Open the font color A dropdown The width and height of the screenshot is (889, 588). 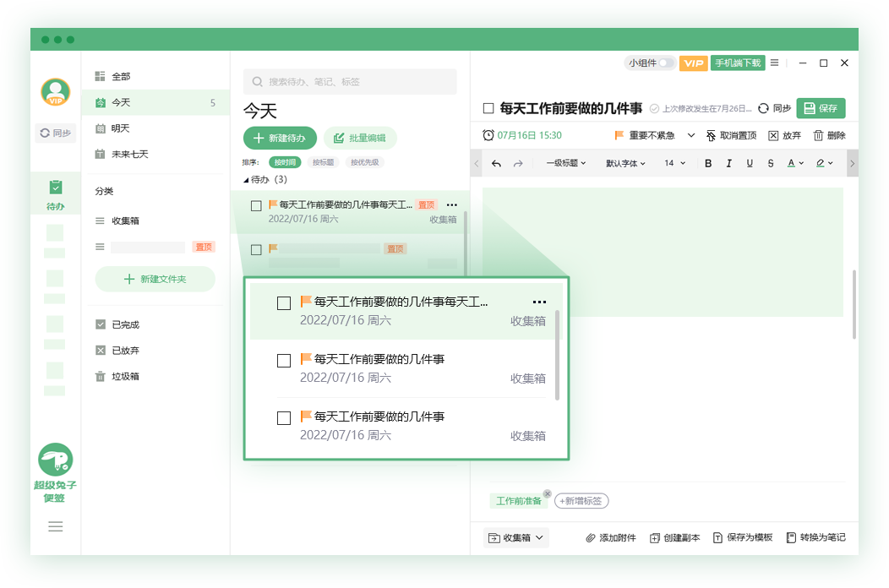point(795,163)
